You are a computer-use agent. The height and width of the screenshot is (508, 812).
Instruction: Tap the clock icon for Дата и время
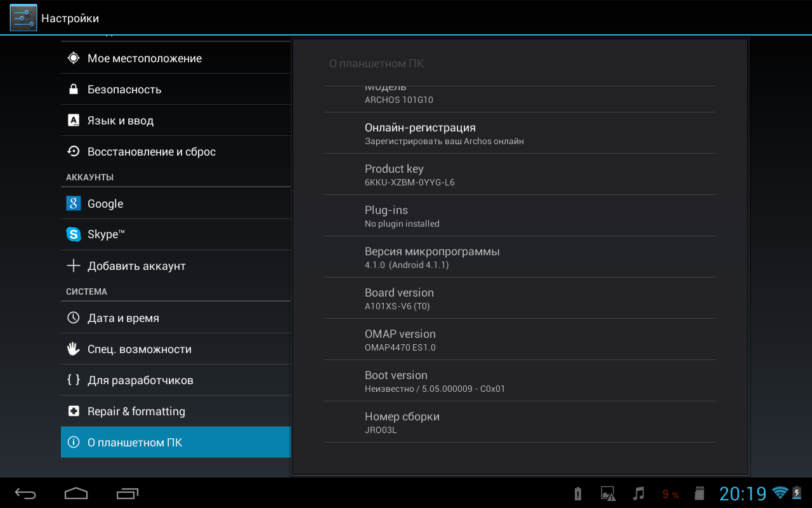[x=74, y=317]
